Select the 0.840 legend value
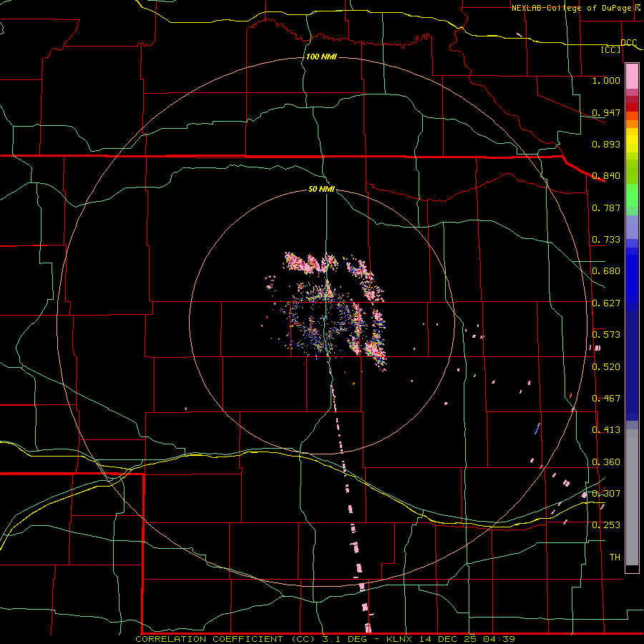644x644 pixels. tap(606, 176)
